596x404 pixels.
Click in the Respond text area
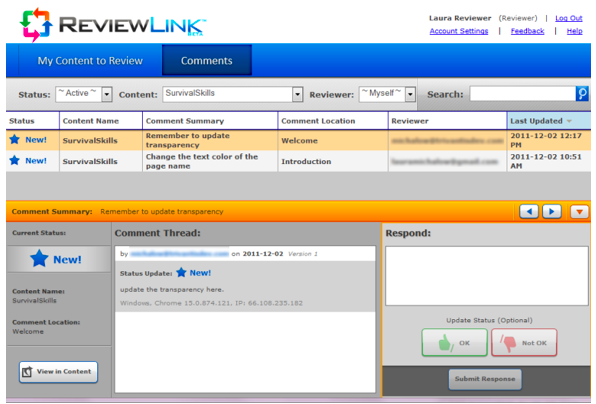point(487,276)
